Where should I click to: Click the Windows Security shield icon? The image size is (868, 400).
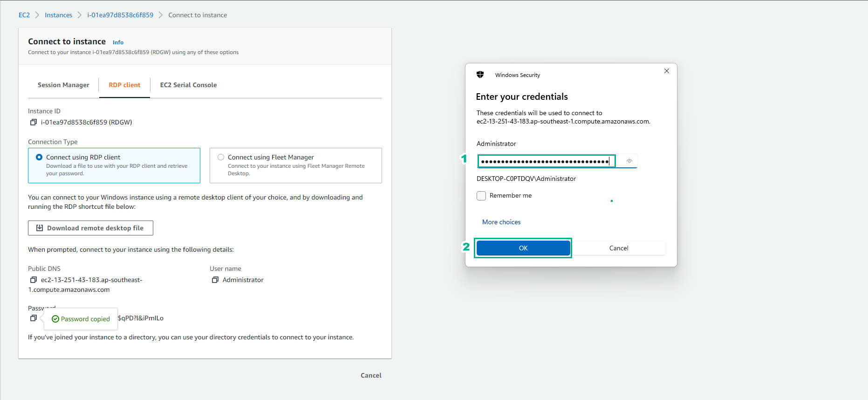[480, 75]
